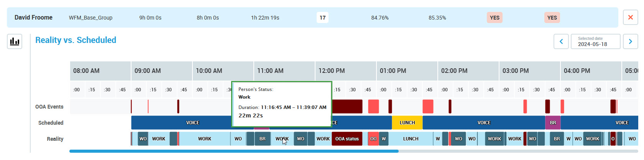
Task: Select the light blue LUNCH reality block
Action: [411, 139]
